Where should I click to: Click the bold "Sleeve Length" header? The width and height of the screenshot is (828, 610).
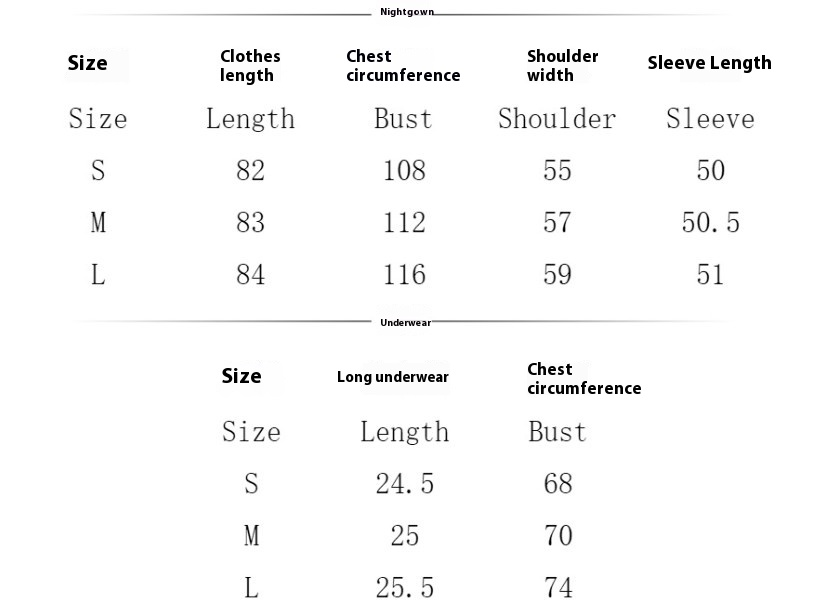(709, 63)
